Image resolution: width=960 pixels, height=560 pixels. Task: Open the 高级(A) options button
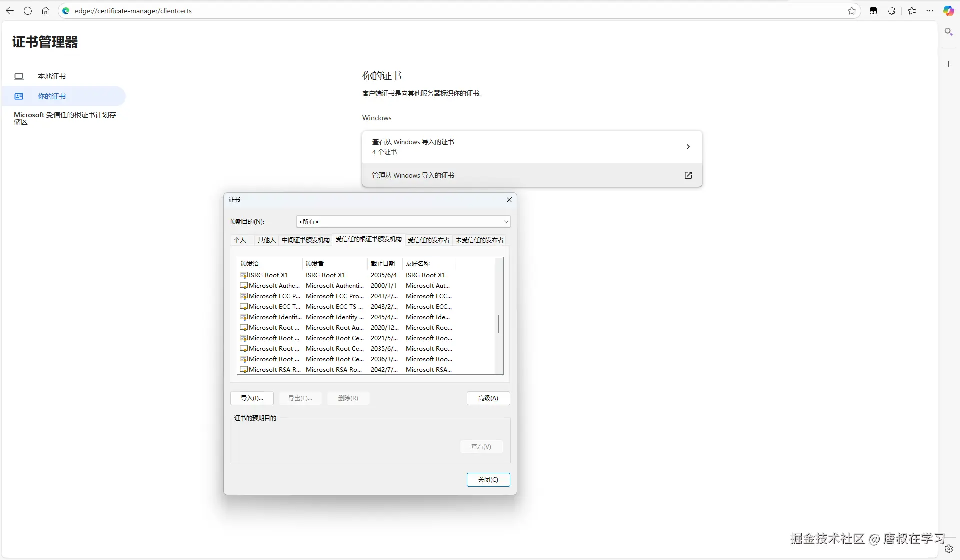pyautogui.click(x=488, y=398)
